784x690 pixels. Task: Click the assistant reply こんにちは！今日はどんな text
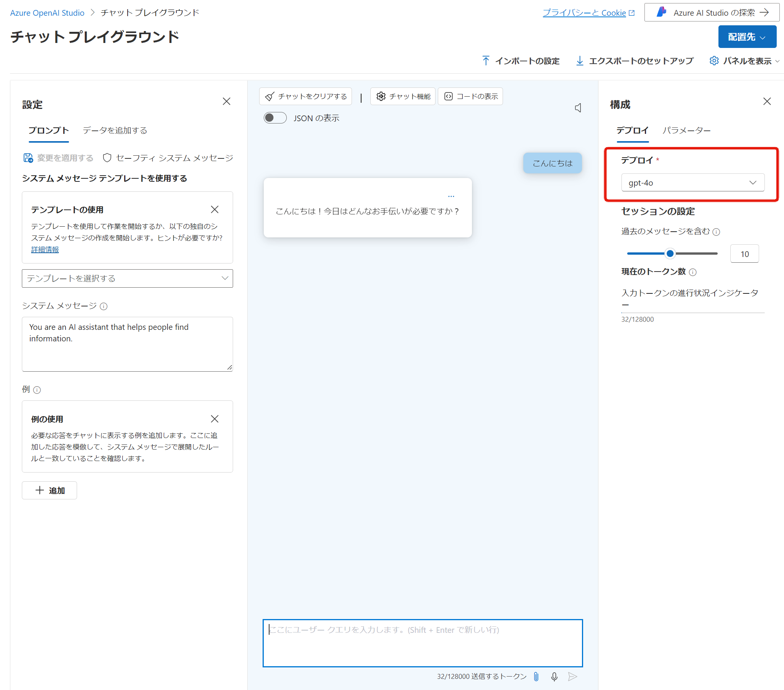367,211
